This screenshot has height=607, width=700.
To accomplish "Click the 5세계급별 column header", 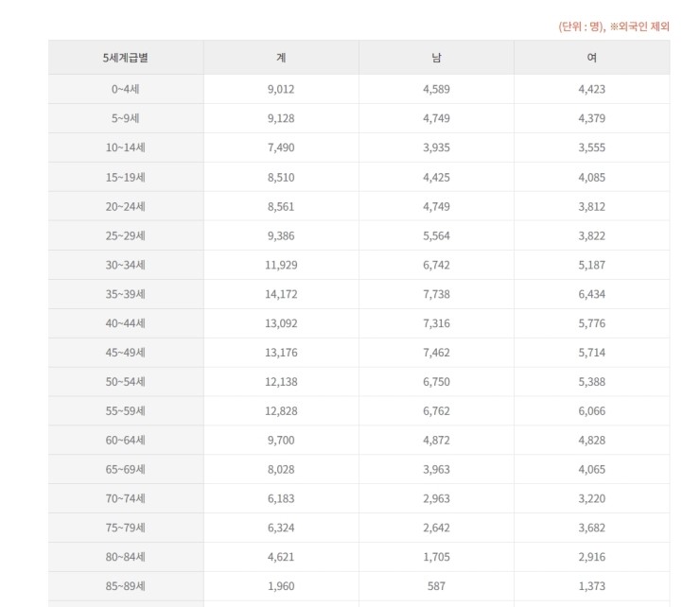I will click(126, 58).
